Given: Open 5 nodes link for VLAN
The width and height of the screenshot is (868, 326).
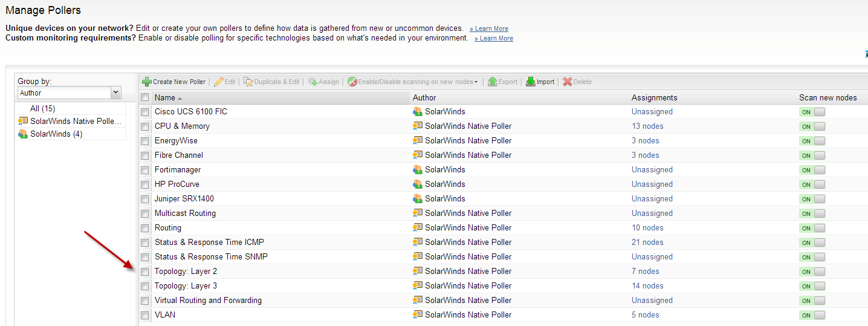Looking at the screenshot, I should tap(646, 315).
